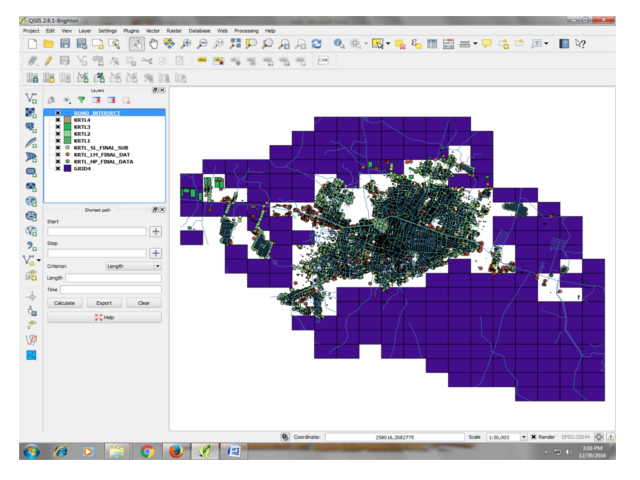The image size is (640, 480).
Task: Click the Zoom Last icon
Action: coord(284,44)
